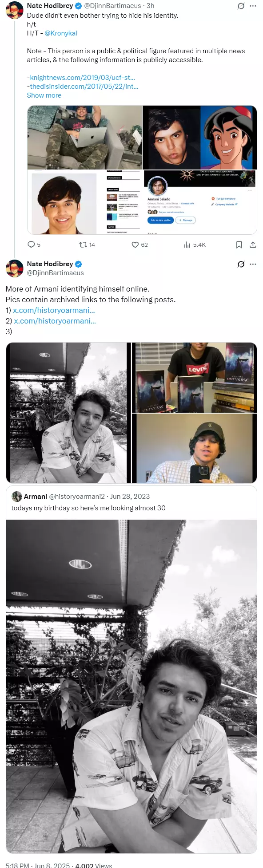263x868 pixels.
Task: Open the more options menu on top post
Action: pos(253,6)
